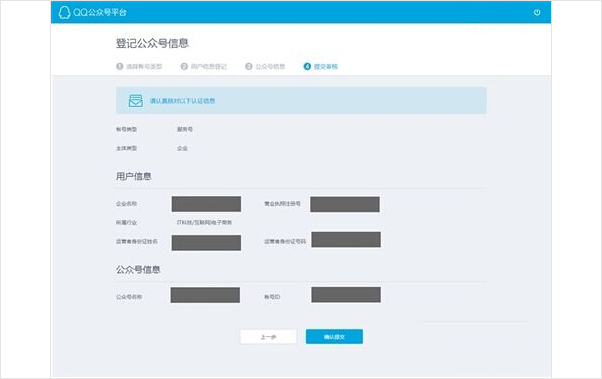Viewport: 602px width, 379px height.
Task: Click the 用户信息 section heading
Action: point(134,176)
